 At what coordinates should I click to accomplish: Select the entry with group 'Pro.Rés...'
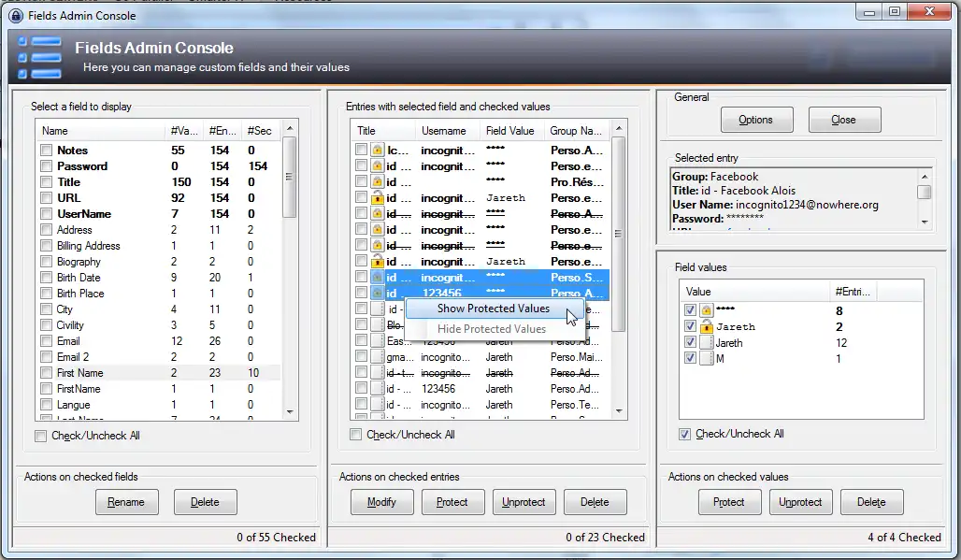click(481, 182)
